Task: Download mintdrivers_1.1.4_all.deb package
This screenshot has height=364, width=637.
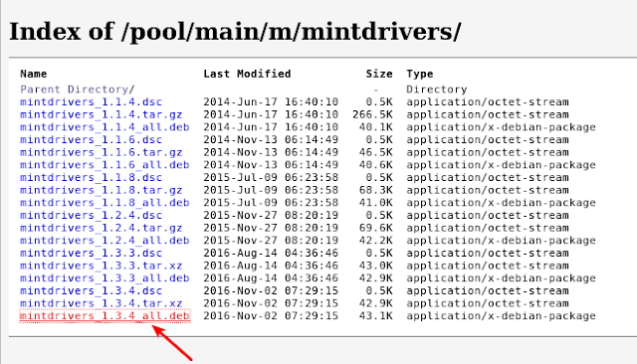Action: click(x=105, y=127)
